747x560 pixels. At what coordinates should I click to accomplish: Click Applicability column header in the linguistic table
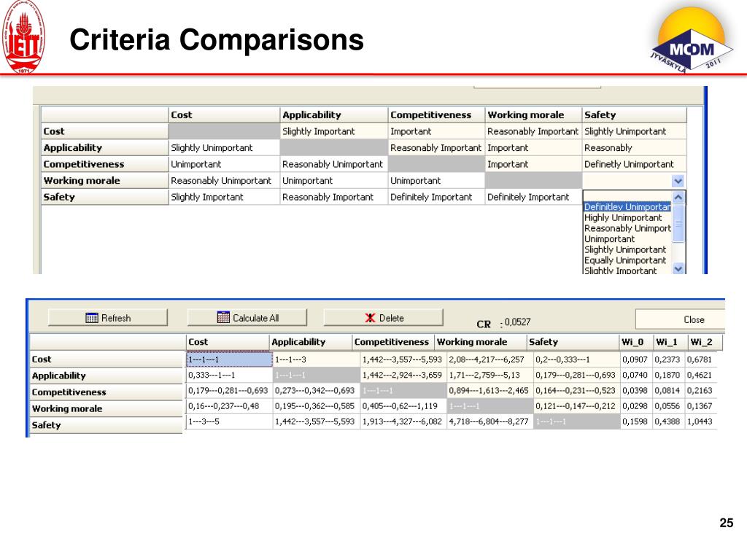point(334,114)
